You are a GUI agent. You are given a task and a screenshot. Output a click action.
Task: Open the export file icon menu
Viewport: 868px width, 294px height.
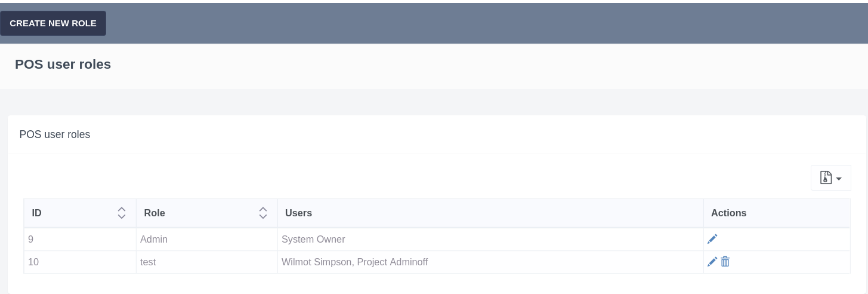(x=826, y=177)
